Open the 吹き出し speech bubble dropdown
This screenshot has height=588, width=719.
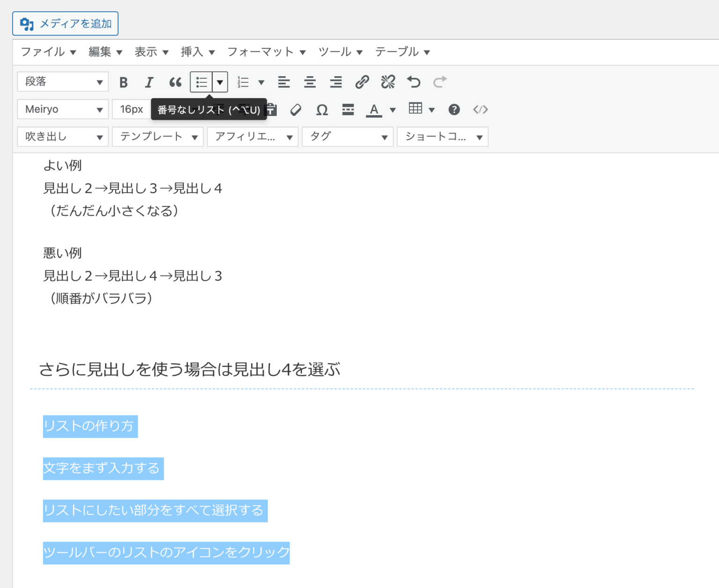coord(62,137)
